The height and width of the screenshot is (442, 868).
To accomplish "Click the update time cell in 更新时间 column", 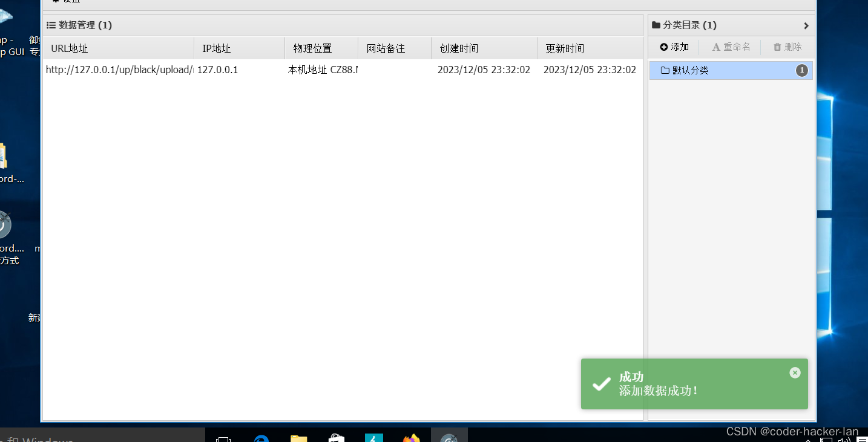I will coord(590,70).
